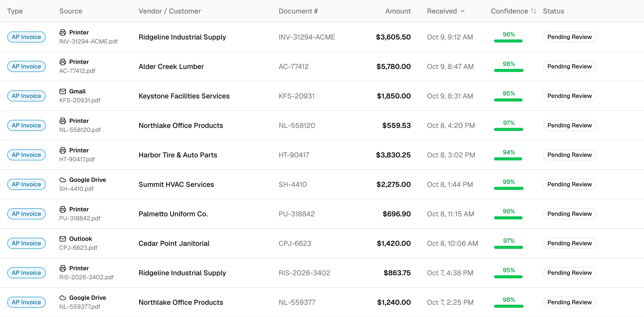Click file name HT-90417.pdf
644x317 pixels.
click(77, 159)
